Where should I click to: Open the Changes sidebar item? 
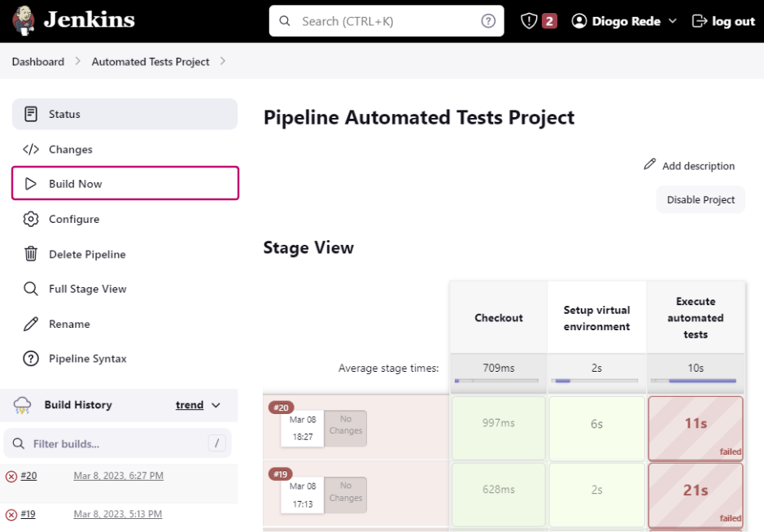(70, 149)
